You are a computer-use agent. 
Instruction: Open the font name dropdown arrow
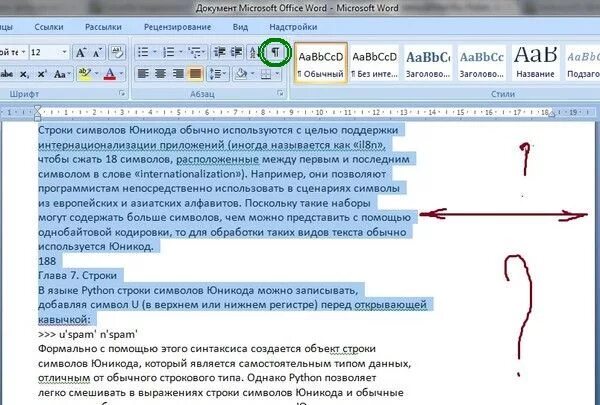23,52
